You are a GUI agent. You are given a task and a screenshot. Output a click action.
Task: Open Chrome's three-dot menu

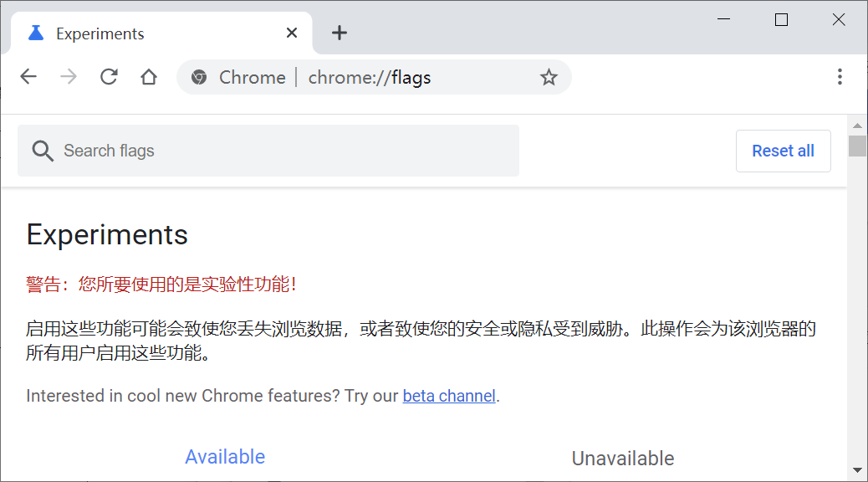(x=840, y=76)
